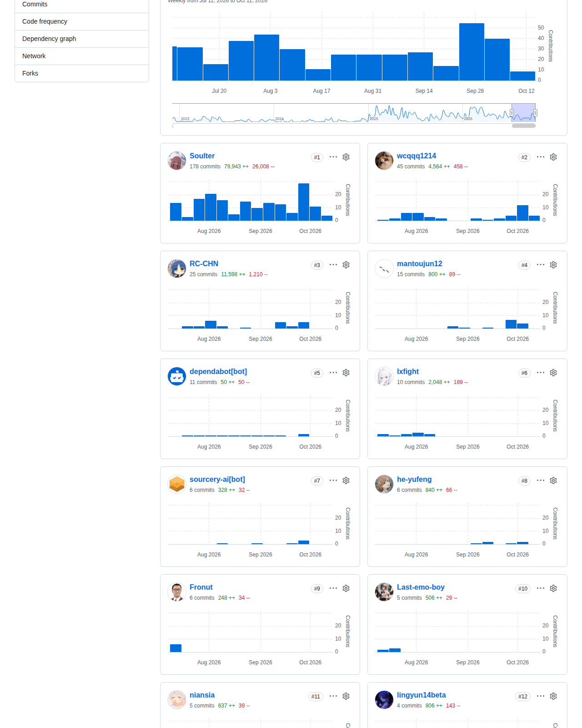582x728 pixels.
Task: Open settings gear on sourcery-ai[bot] card
Action: coord(346,480)
